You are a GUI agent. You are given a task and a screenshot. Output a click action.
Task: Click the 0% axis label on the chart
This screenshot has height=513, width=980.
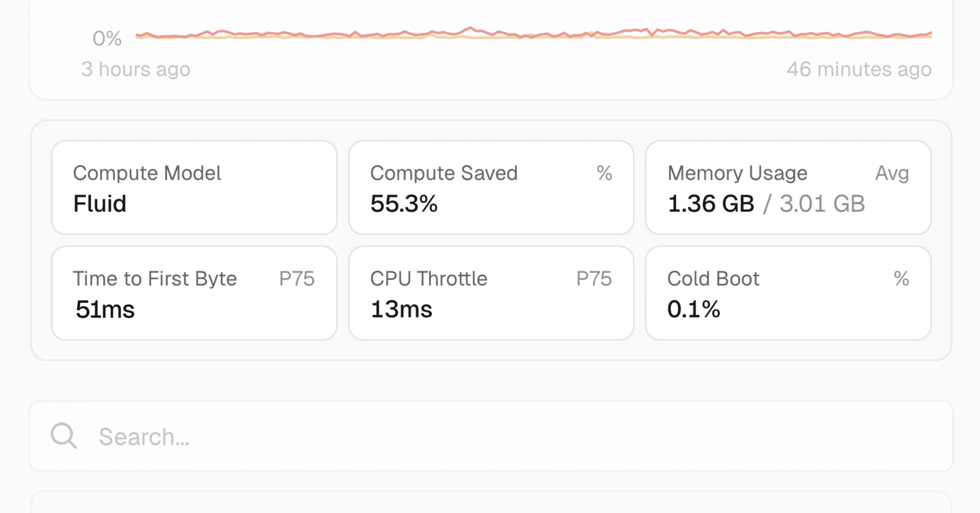coord(107,39)
